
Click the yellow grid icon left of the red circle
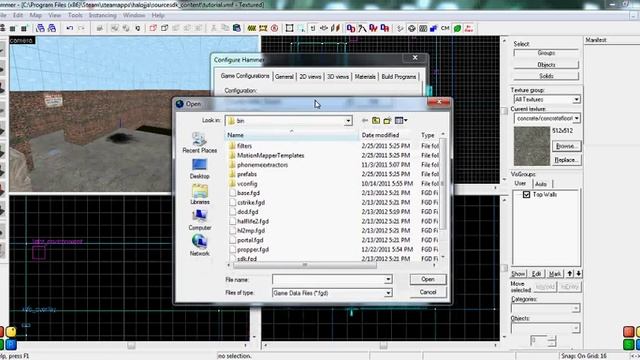263,28
